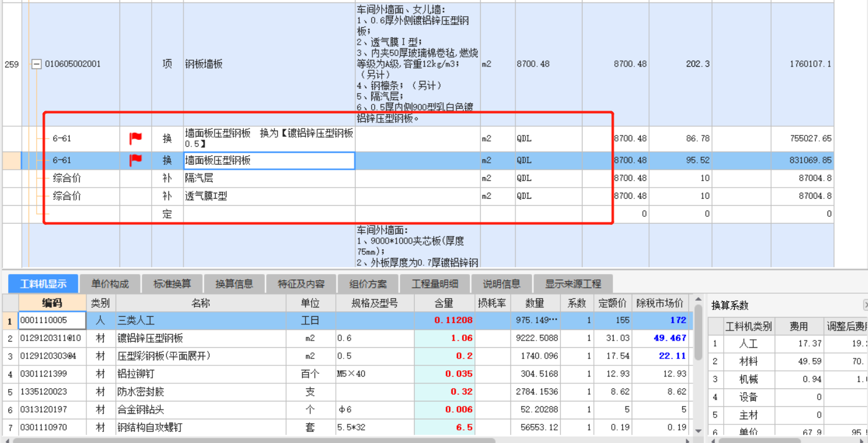Click the materials table scroll-up arrow
The image size is (868, 443).
tap(698, 300)
